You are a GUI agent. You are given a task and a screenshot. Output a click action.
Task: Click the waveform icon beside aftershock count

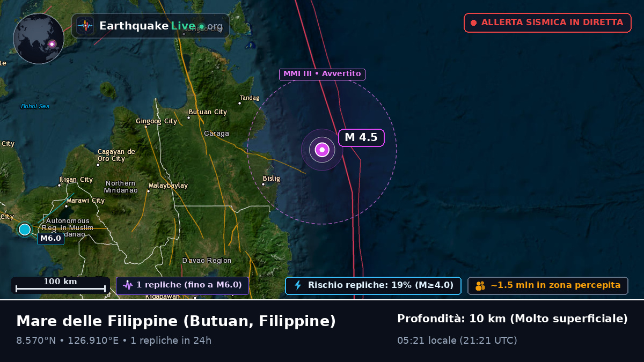[128, 285]
